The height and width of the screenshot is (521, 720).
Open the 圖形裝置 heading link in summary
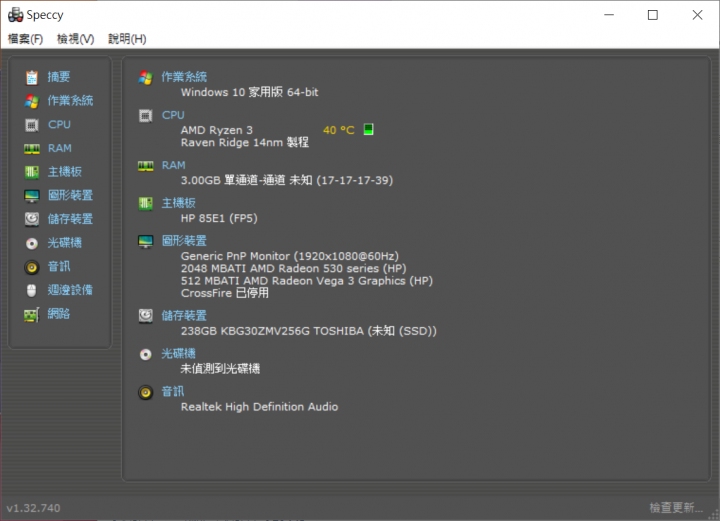(x=184, y=241)
